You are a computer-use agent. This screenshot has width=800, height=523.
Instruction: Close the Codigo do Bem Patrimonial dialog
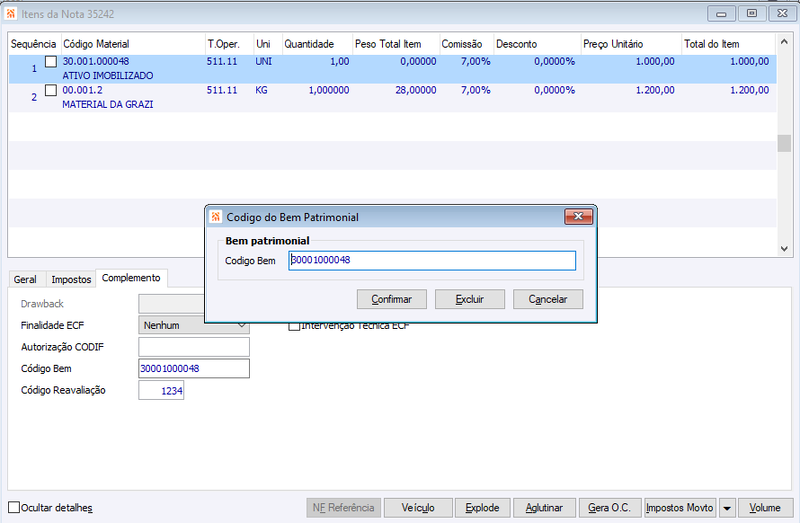click(x=579, y=216)
